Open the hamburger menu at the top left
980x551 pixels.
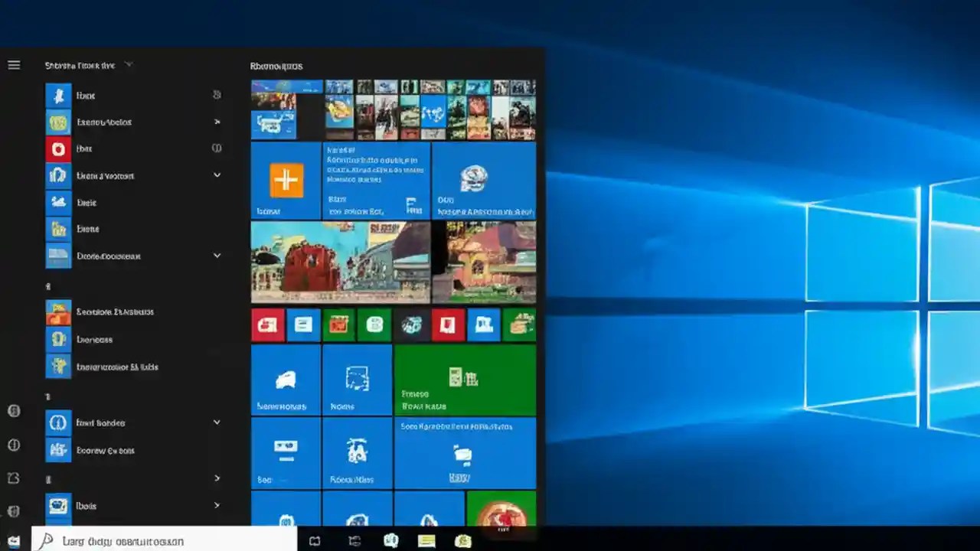(14, 65)
